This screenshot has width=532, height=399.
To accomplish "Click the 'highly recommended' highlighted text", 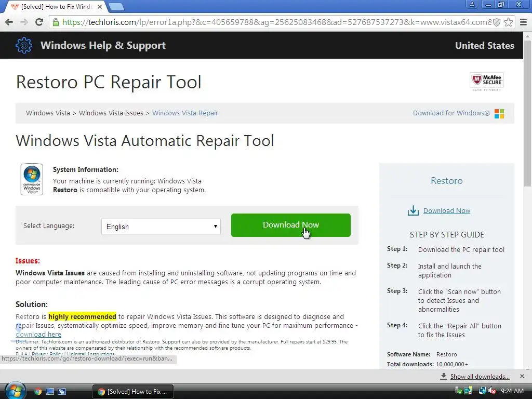I will click(x=82, y=316).
